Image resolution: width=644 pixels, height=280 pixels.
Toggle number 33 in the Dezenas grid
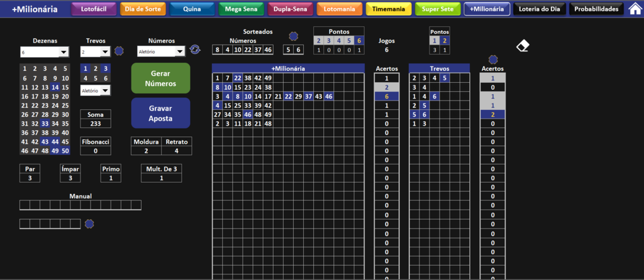pos(45,124)
